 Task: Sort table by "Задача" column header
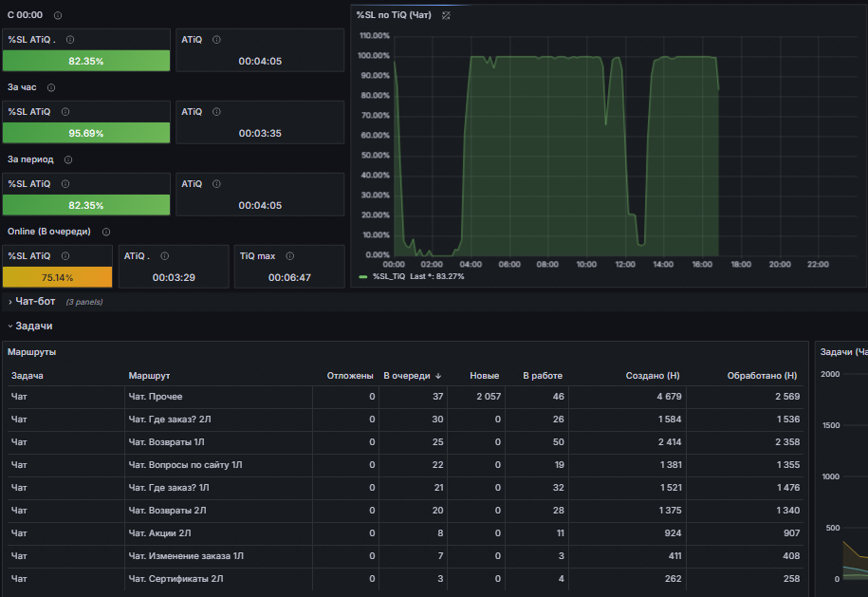28,376
